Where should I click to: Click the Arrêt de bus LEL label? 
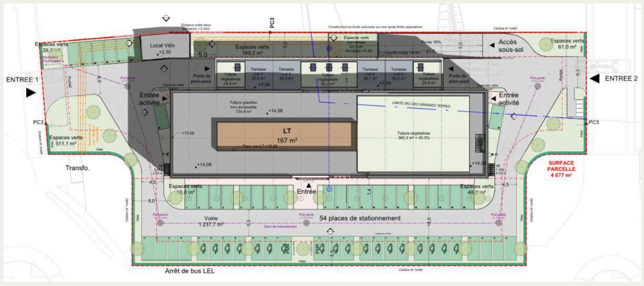190,271
